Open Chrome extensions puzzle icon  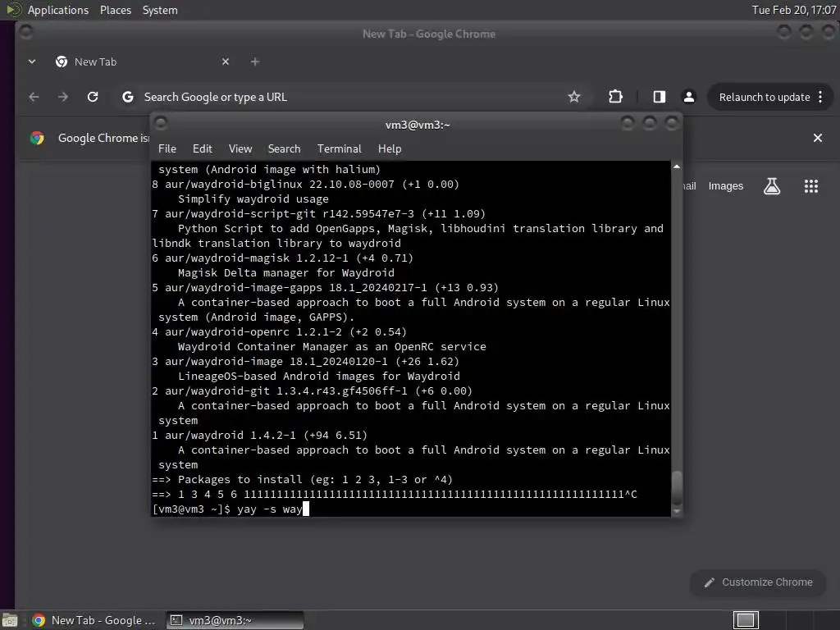[615, 97]
